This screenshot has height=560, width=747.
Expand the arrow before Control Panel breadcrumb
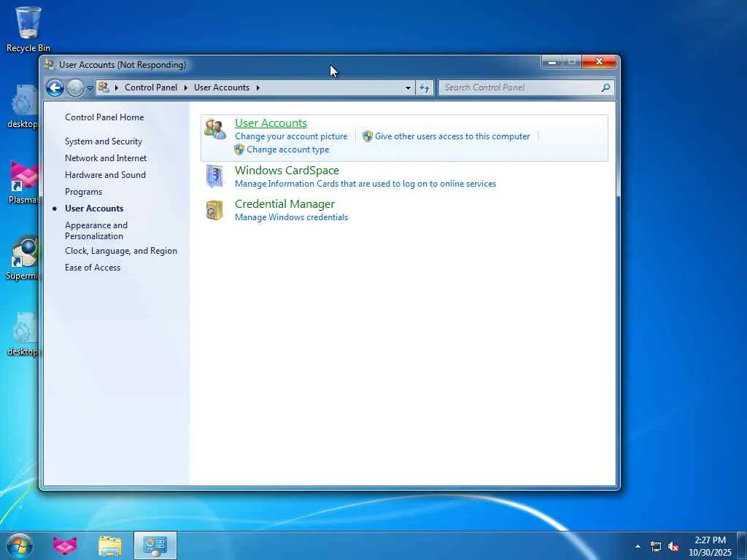tap(116, 87)
